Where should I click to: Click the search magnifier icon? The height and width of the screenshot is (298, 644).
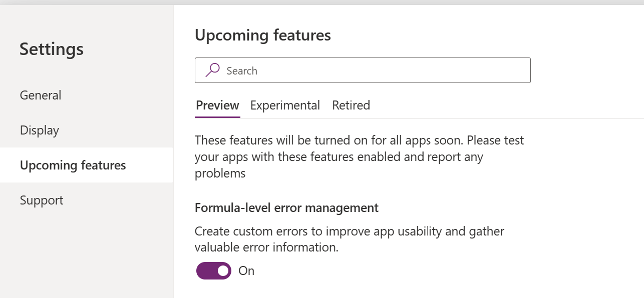[212, 70]
